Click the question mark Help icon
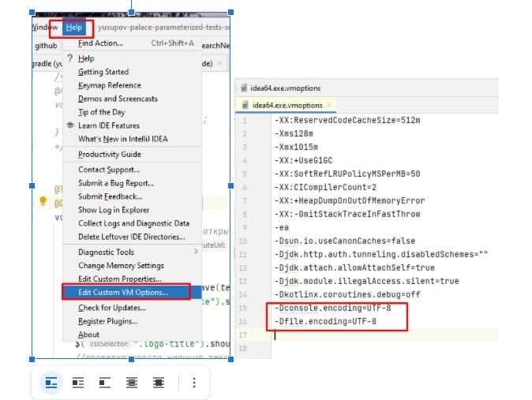Screen dimensions: 532x400 click(70, 58)
